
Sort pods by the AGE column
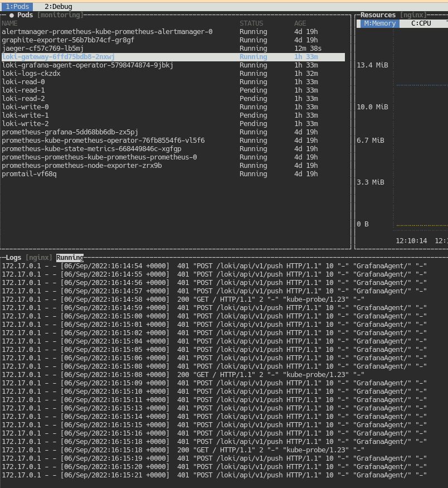coord(301,23)
